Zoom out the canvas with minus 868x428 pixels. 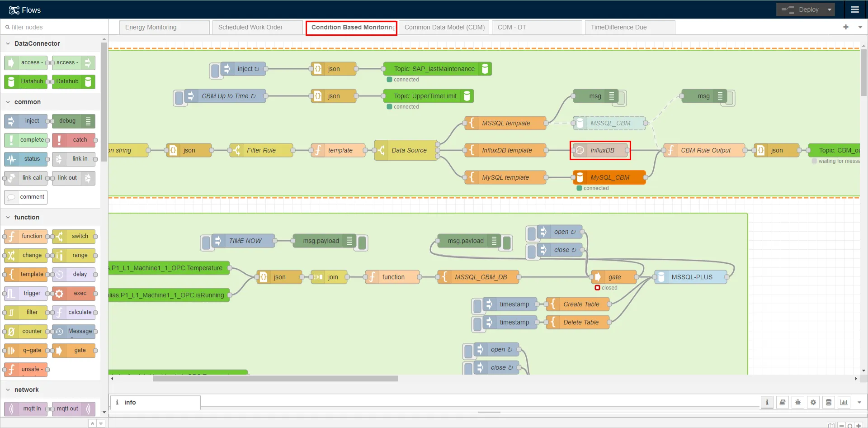click(841, 425)
